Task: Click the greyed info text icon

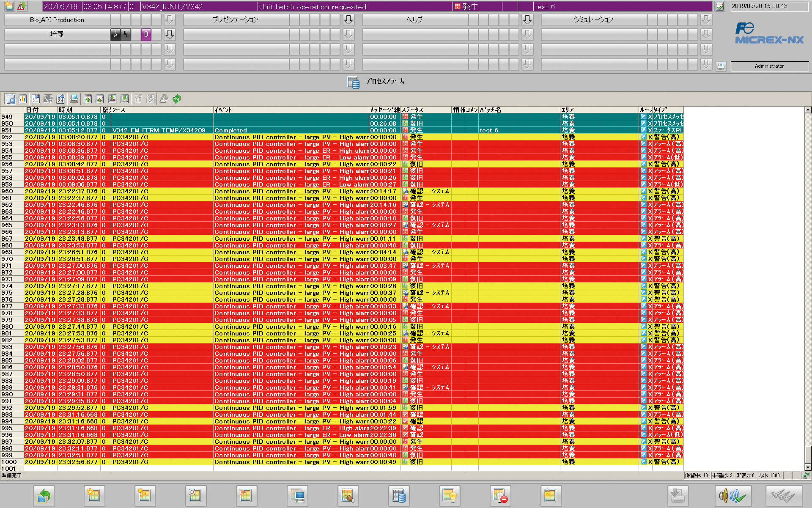Action: (138, 99)
